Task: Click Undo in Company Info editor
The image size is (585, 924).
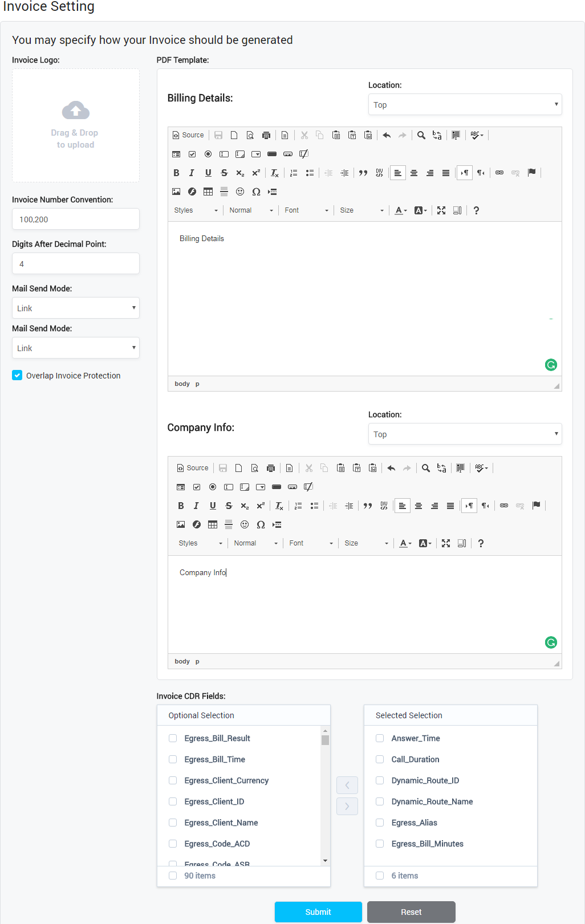Action: tap(391, 468)
